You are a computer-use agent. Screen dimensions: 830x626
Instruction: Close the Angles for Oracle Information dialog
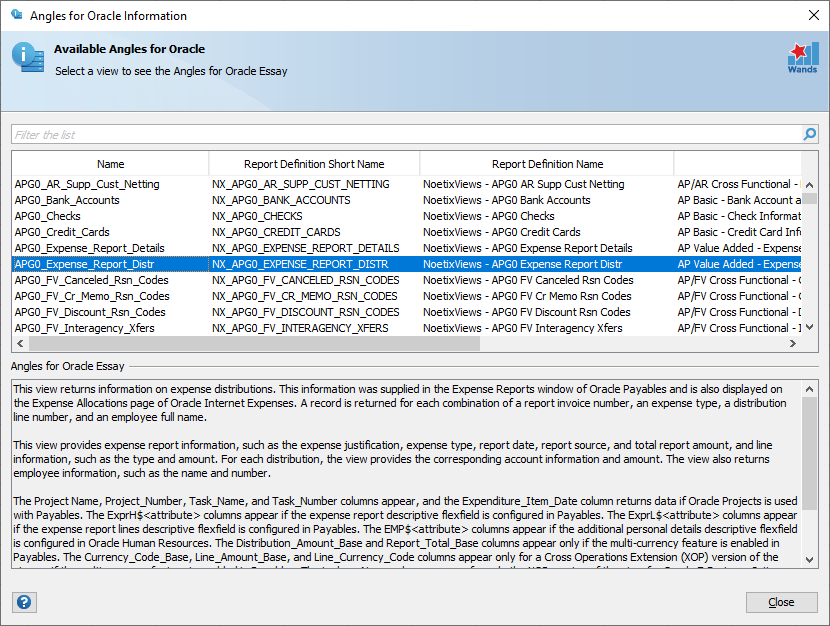pos(814,15)
